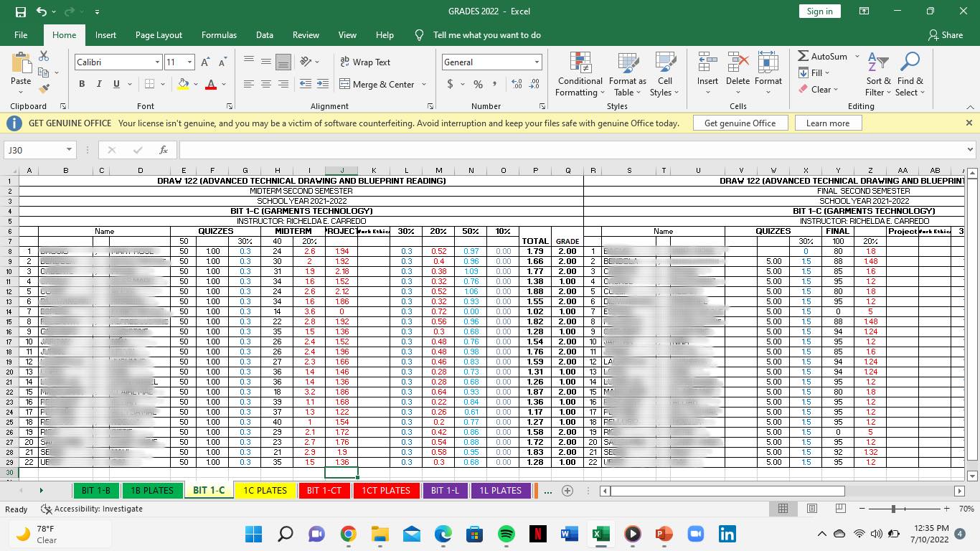Apply the yellow fill color
The height and width of the screenshot is (551, 980).
[183, 84]
